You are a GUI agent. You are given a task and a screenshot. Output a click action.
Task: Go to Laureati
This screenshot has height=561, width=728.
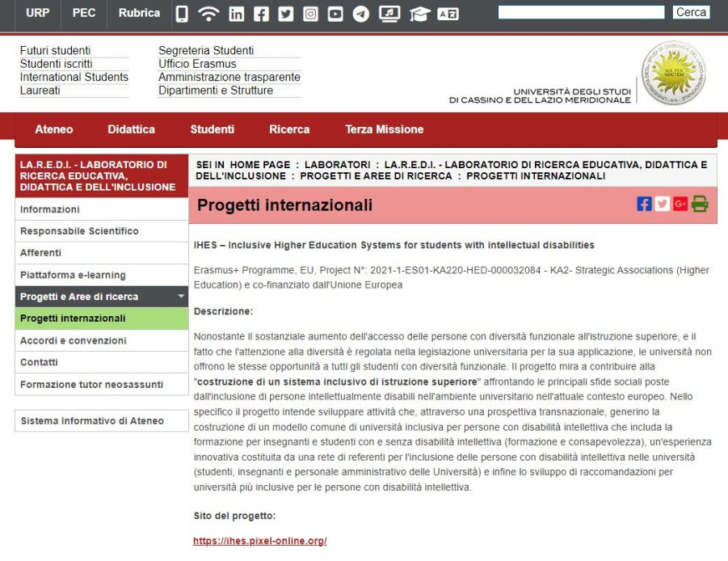[40, 91]
